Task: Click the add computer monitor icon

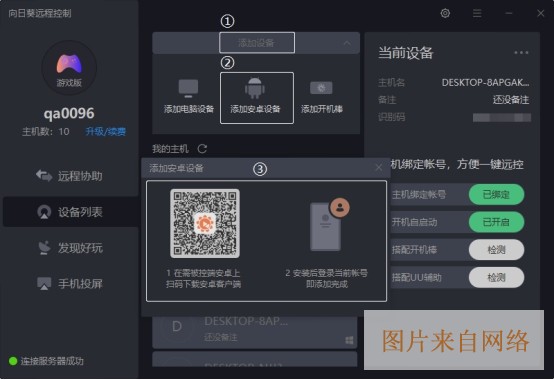Action: [188, 89]
